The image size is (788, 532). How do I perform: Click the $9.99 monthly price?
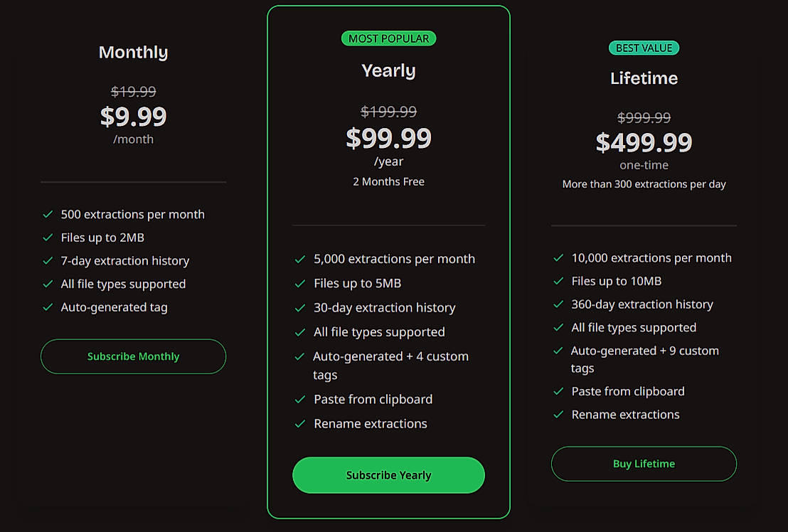pos(133,116)
